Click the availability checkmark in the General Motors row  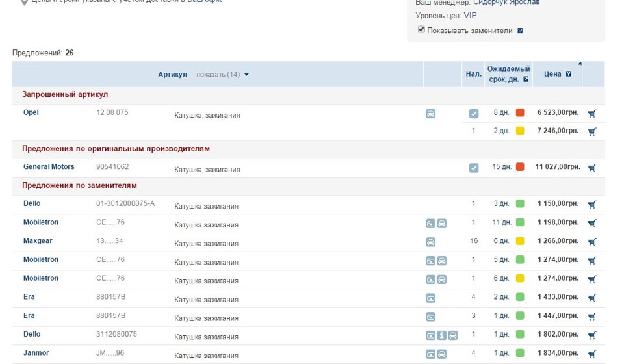474,168
